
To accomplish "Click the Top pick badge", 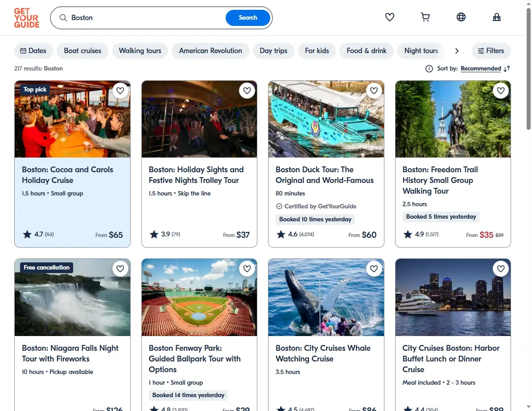I will 35,90.
